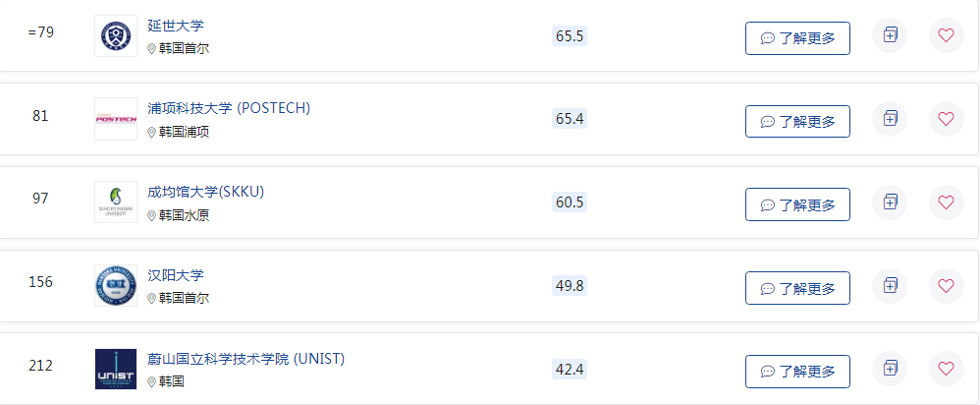Click 了解更多 in the UNIST row
The width and height of the screenshot is (980, 405).
tap(797, 372)
